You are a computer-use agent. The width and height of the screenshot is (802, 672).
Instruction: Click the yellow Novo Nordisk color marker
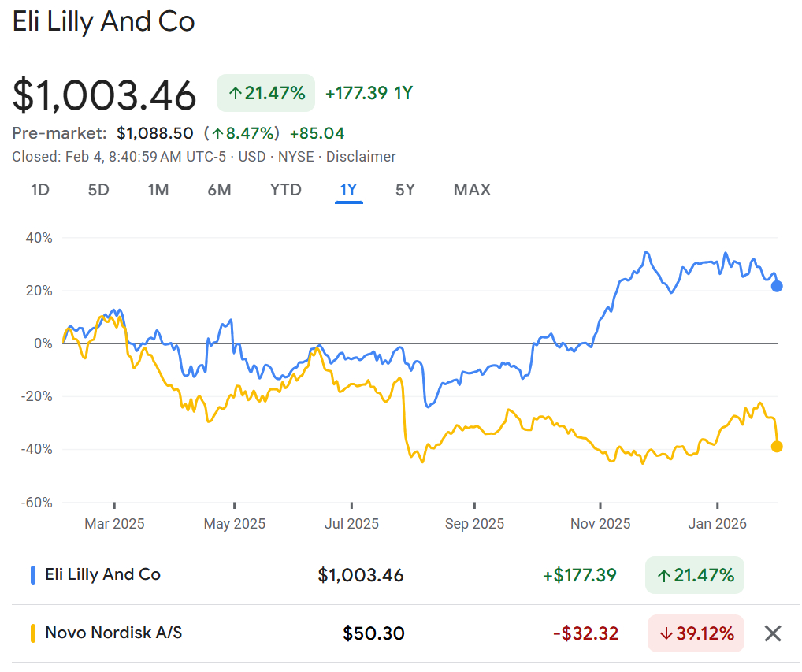[33, 633]
